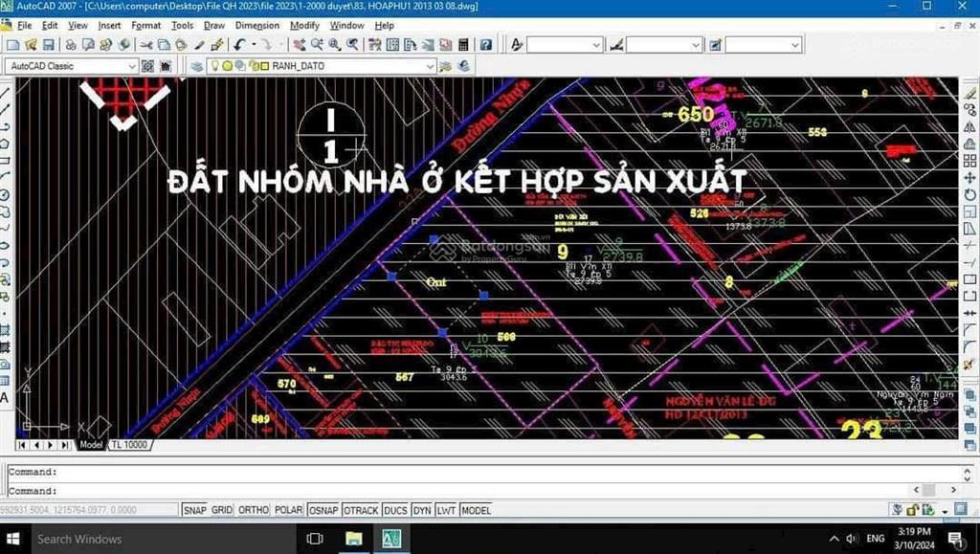Toggle GRID display in status bar
Screen dimensions: 980x554
pyautogui.click(x=222, y=510)
